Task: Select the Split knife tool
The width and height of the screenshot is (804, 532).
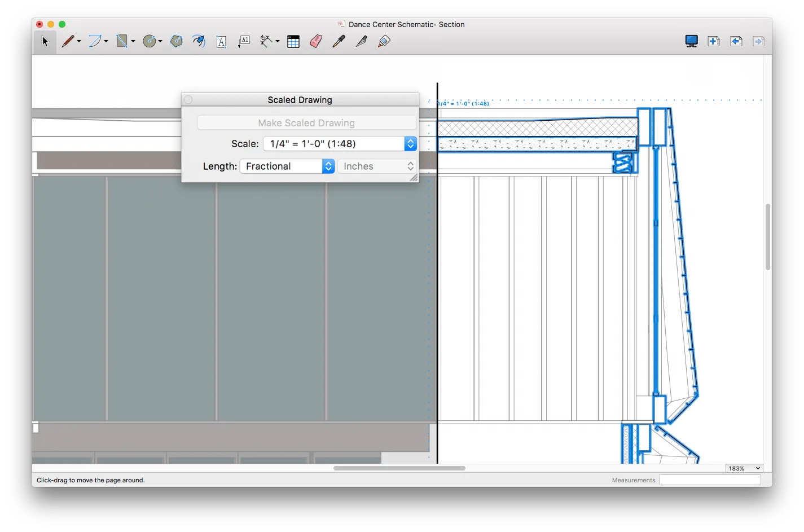Action: tap(361, 41)
